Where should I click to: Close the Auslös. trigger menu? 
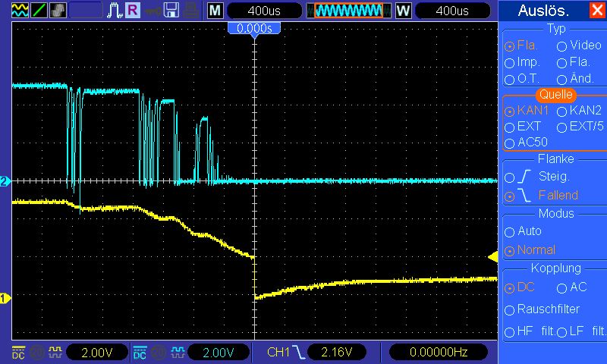[596, 11]
